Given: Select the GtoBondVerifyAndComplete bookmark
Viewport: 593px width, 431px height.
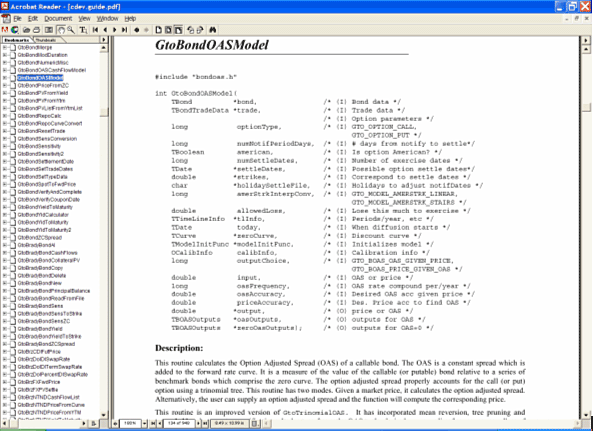Looking at the screenshot, I should coord(50,192).
